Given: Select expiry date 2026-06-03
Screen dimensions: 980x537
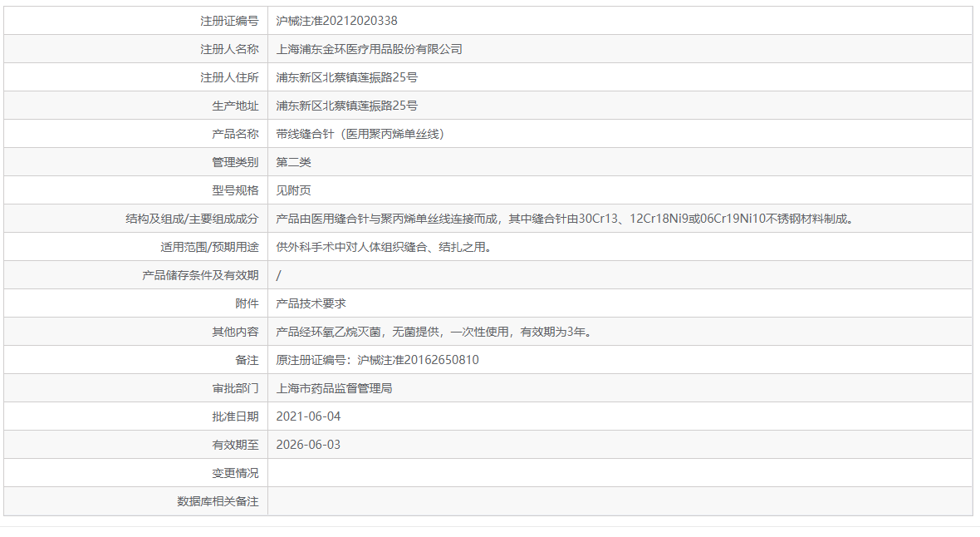Looking at the screenshot, I should point(308,445).
